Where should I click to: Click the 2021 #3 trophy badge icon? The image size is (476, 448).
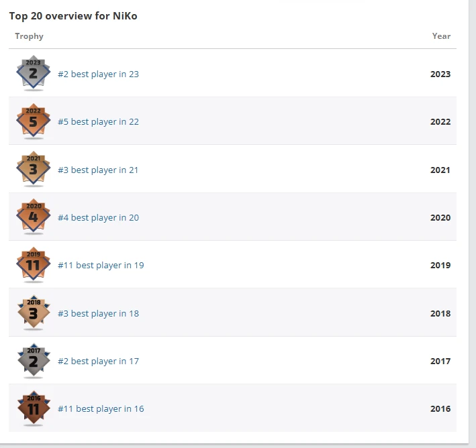(34, 170)
